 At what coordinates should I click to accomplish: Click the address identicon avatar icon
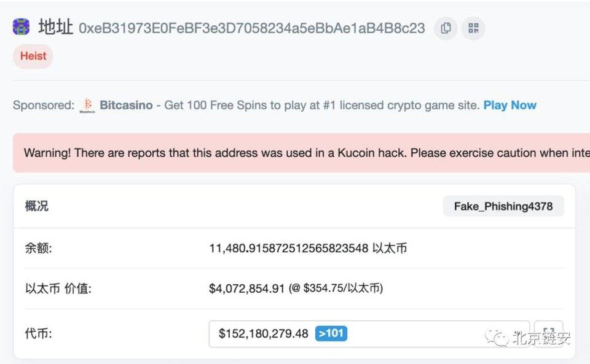20,27
